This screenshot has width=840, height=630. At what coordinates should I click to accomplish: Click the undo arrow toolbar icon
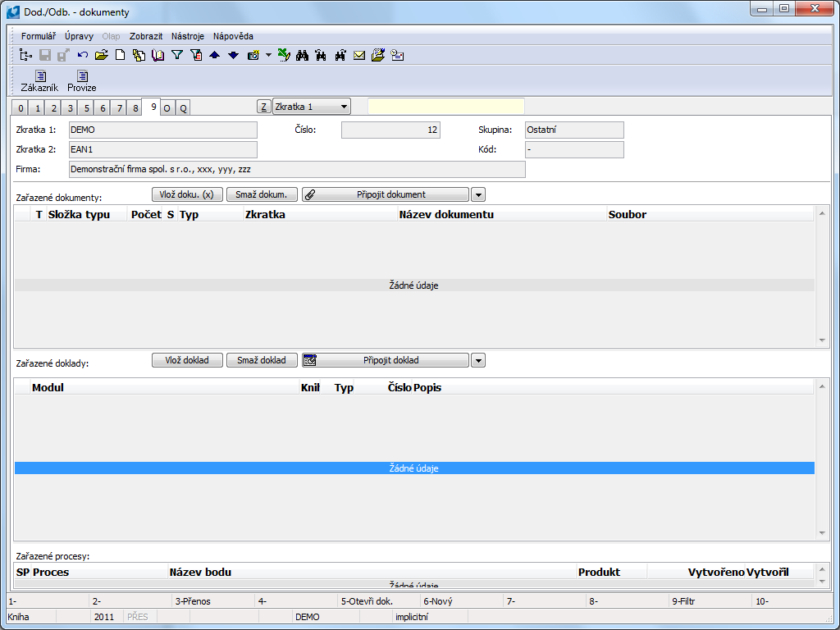[x=83, y=55]
